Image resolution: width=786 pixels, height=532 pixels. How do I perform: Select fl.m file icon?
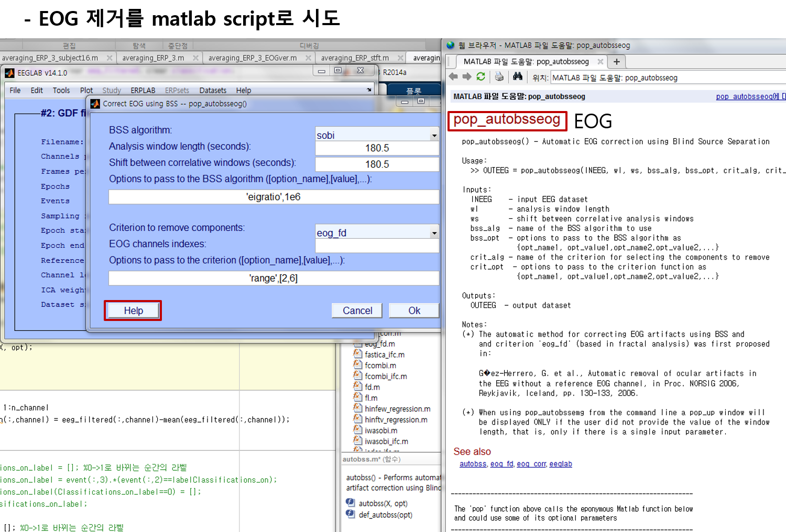pyautogui.click(x=358, y=397)
